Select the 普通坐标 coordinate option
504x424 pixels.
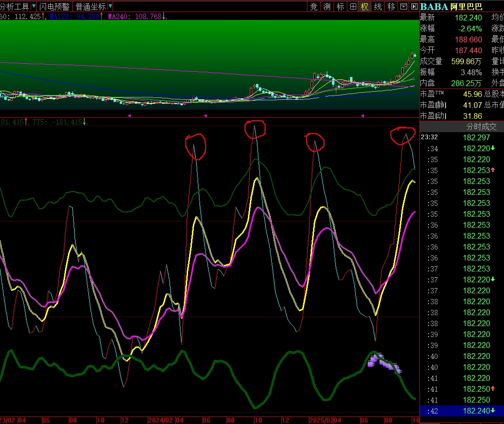(x=91, y=7)
